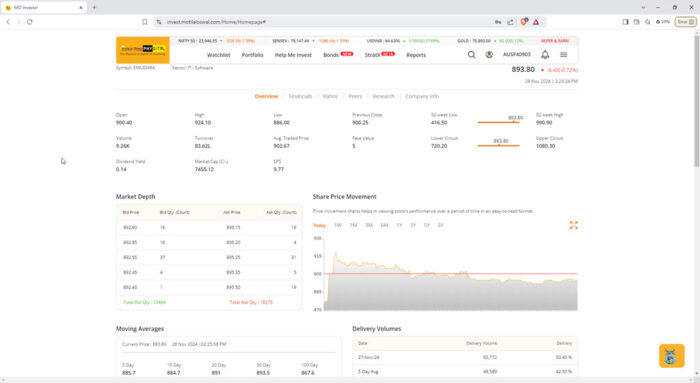Open the hamburger menu in site header
This screenshot has height=383, width=700.
click(x=564, y=54)
